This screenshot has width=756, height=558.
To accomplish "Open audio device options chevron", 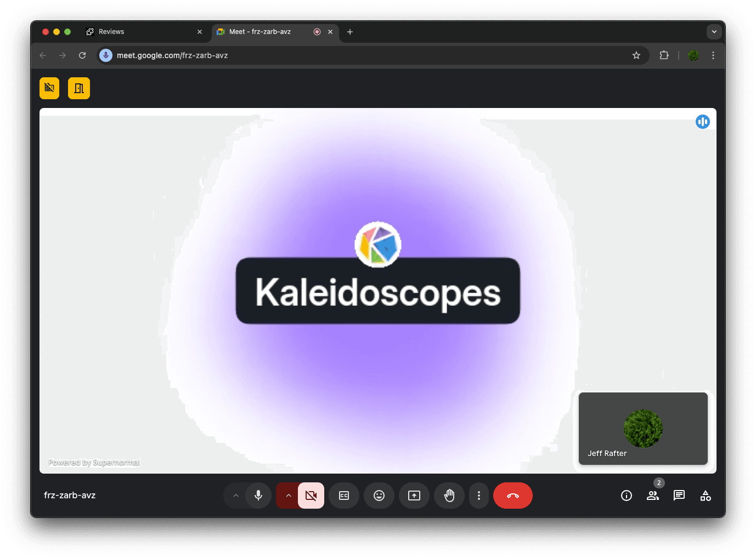I will 235,496.
